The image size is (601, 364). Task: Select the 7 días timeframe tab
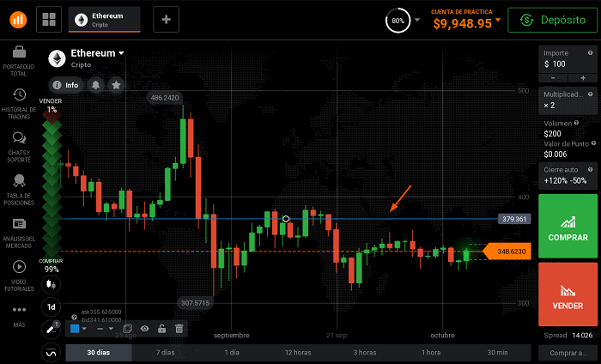click(x=165, y=353)
